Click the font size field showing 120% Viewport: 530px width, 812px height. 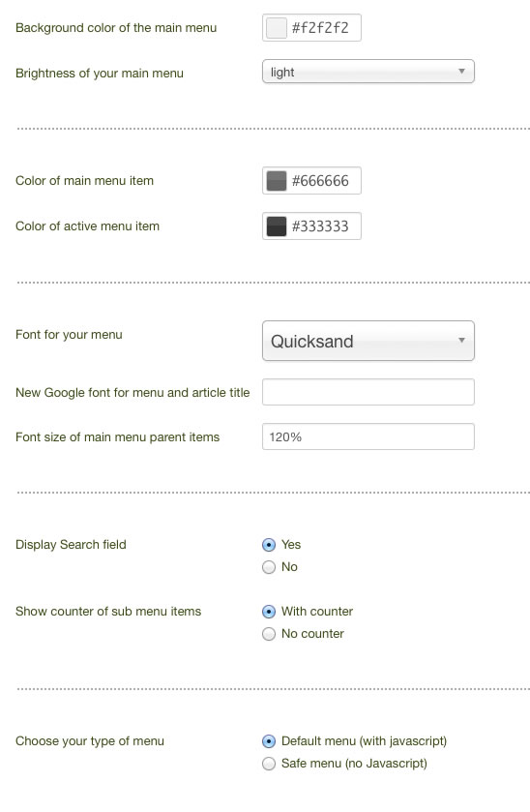368,436
